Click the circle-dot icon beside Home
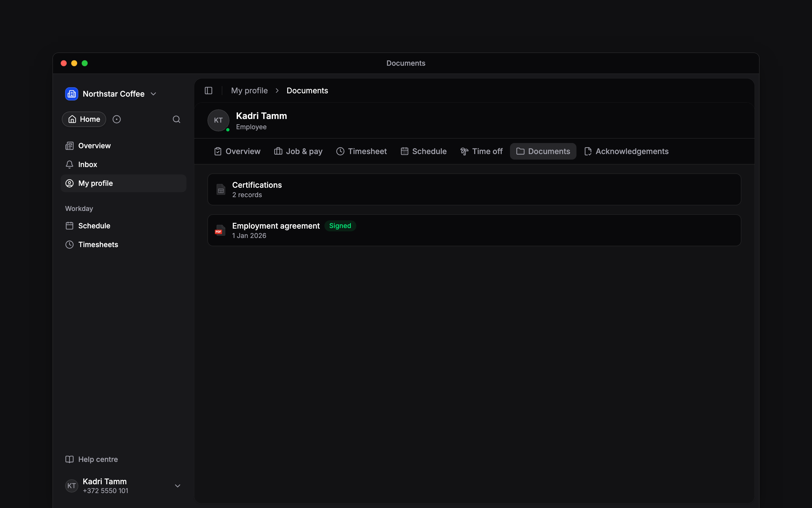 [x=116, y=119]
